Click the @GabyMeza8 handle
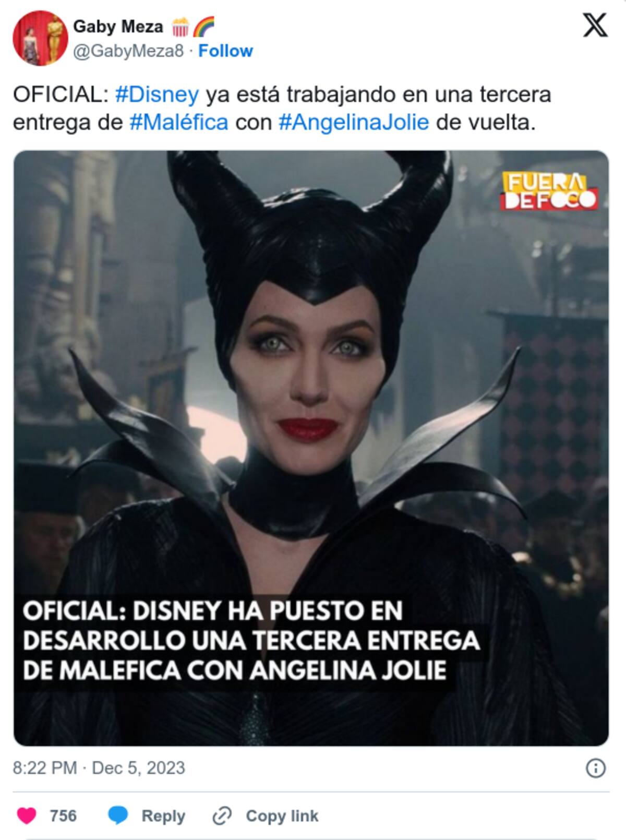Image resolution: width=626 pixels, height=840 pixels. point(128,51)
